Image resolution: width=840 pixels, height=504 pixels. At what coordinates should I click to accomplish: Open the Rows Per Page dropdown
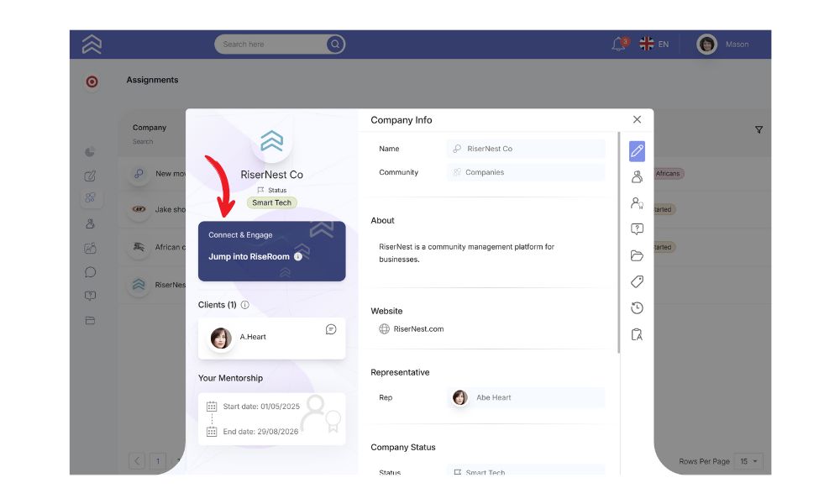[x=748, y=461]
